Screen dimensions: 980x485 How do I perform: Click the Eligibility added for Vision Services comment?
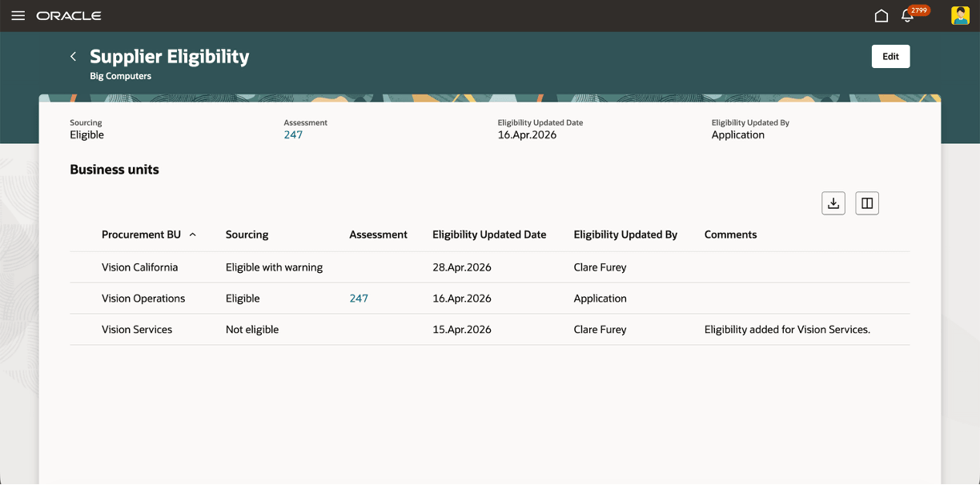pos(787,330)
